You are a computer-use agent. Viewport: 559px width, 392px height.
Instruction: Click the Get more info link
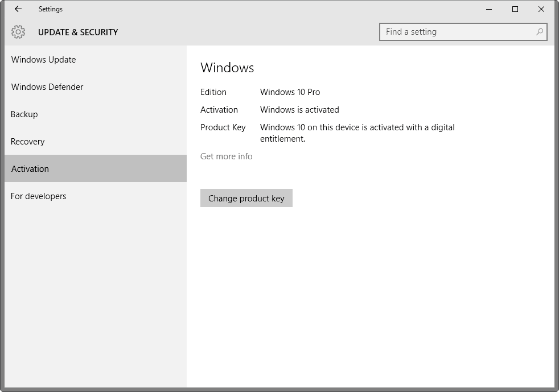227,156
